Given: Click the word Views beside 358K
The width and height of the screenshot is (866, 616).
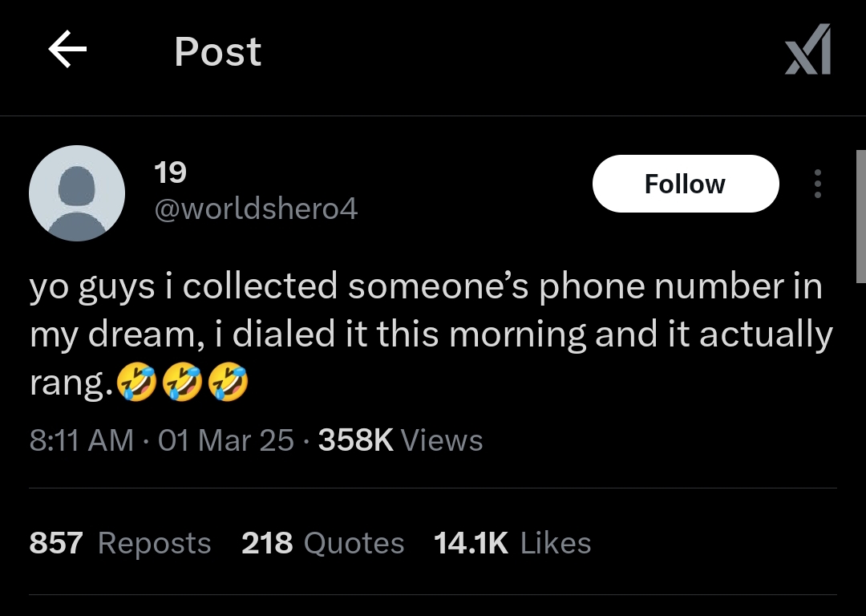Looking at the screenshot, I should click(x=441, y=440).
